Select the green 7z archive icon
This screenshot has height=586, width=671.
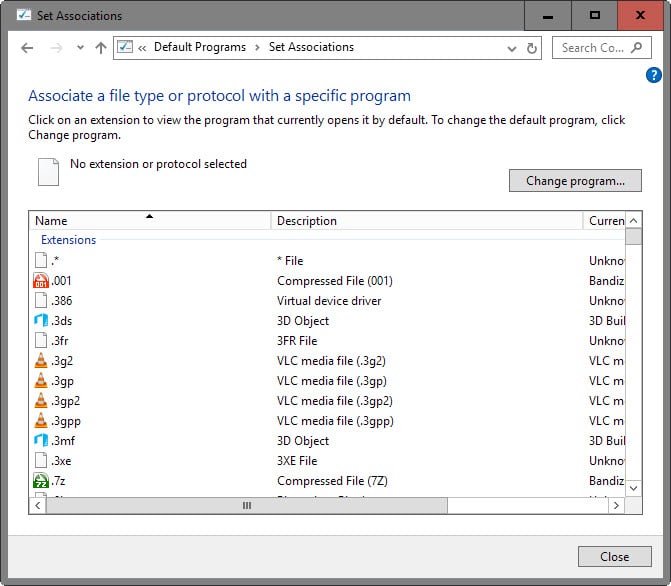click(41, 481)
